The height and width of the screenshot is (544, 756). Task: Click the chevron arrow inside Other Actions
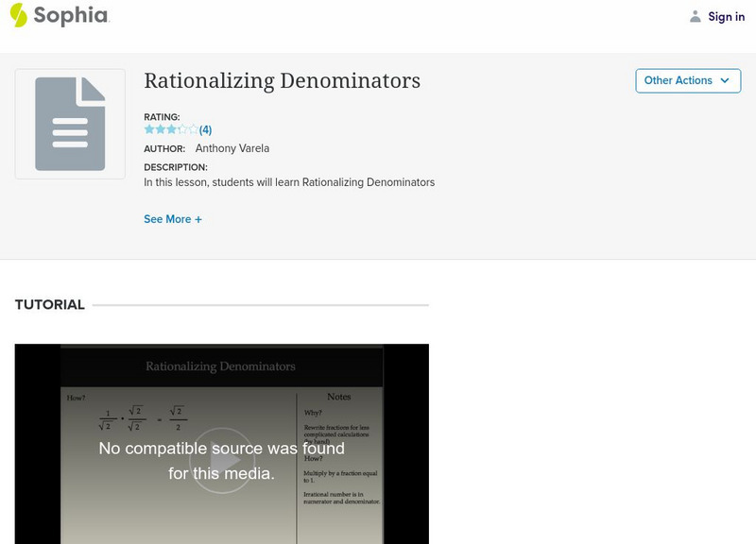point(724,80)
